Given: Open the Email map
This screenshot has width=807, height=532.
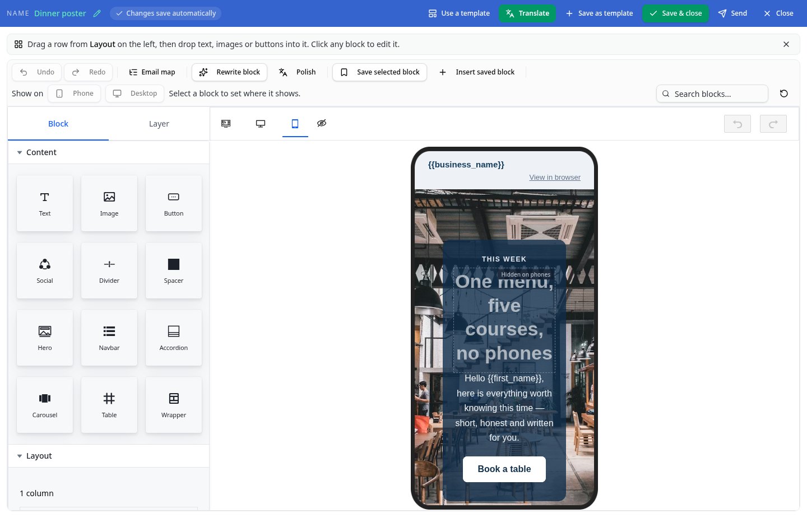Looking at the screenshot, I should pyautogui.click(x=152, y=72).
